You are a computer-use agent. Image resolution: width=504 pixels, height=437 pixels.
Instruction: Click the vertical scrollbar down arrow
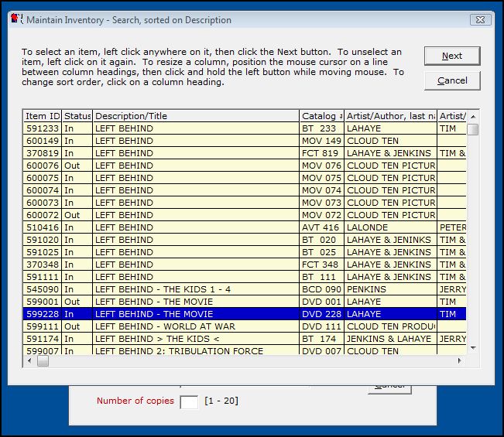(473, 348)
